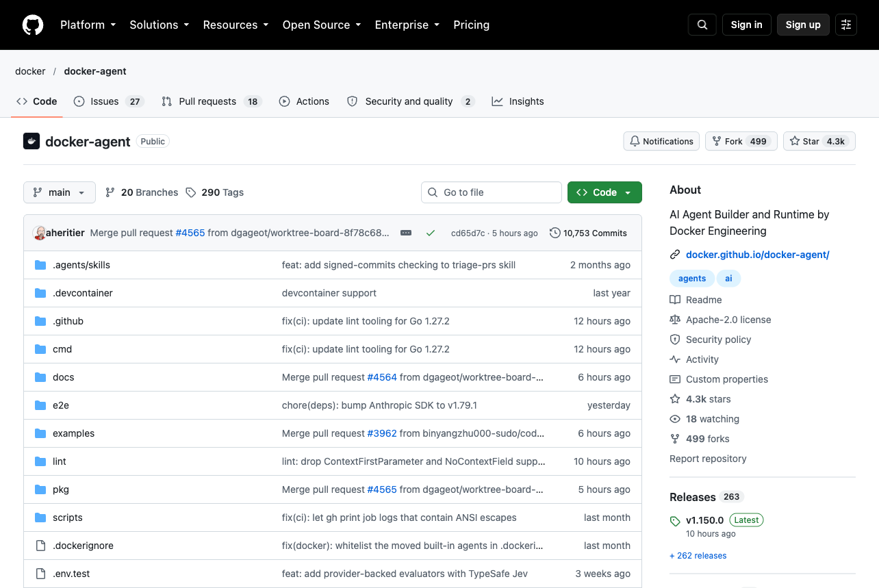
Task: Click the Notifications bell button
Action: pos(661,141)
